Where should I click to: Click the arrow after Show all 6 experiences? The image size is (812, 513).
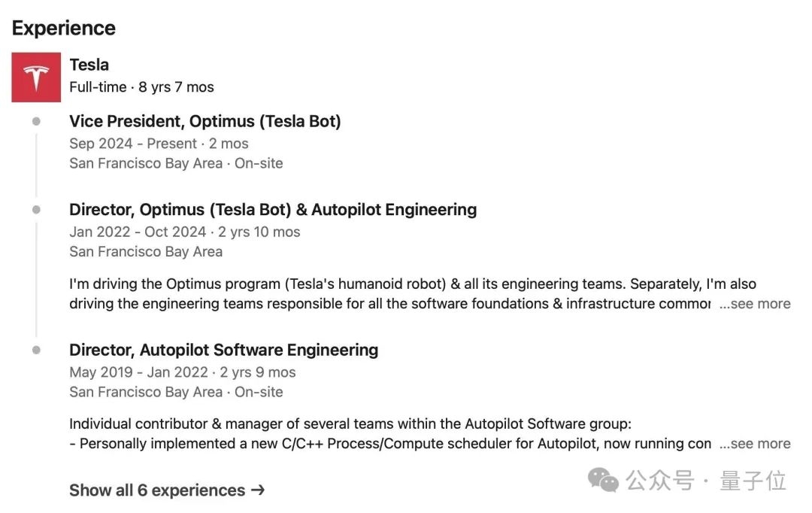(x=258, y=490)
